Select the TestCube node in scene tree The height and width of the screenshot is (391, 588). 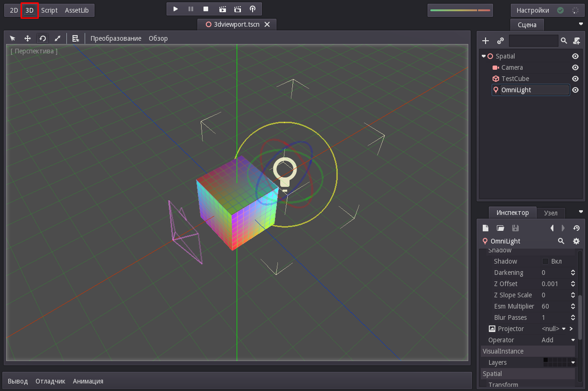click(515, 79)
